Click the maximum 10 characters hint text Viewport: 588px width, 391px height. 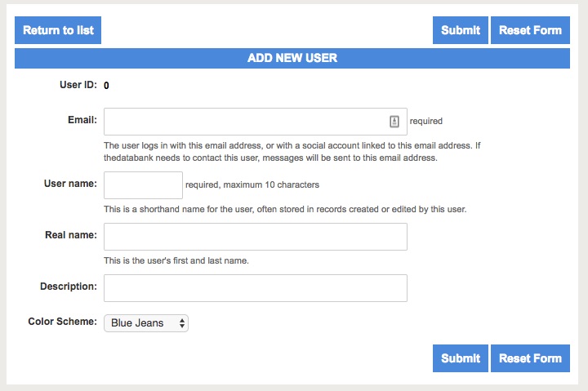(x=271, y=184)
